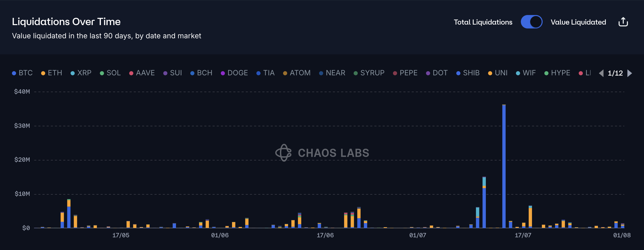The height and width of the screenshot is (250, 644).
Task: Toggle BTC series in legend
Action: [x=22, y=73]
